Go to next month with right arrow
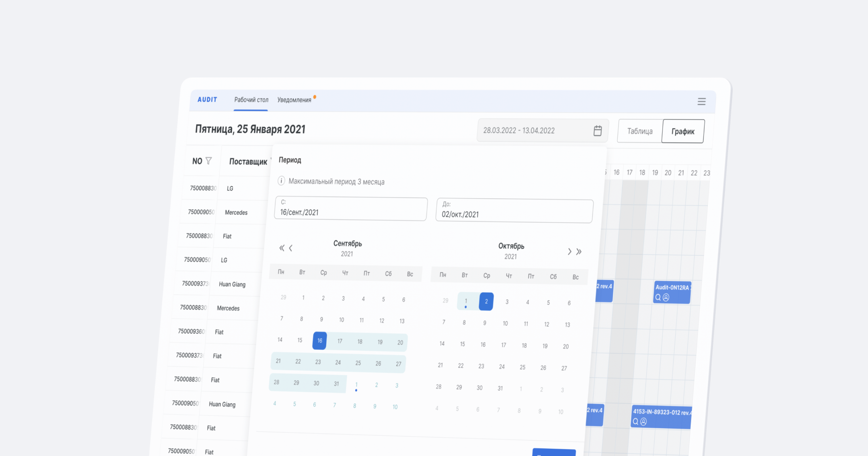The width and height of the screenshot is (868, 456). point(569,252)
